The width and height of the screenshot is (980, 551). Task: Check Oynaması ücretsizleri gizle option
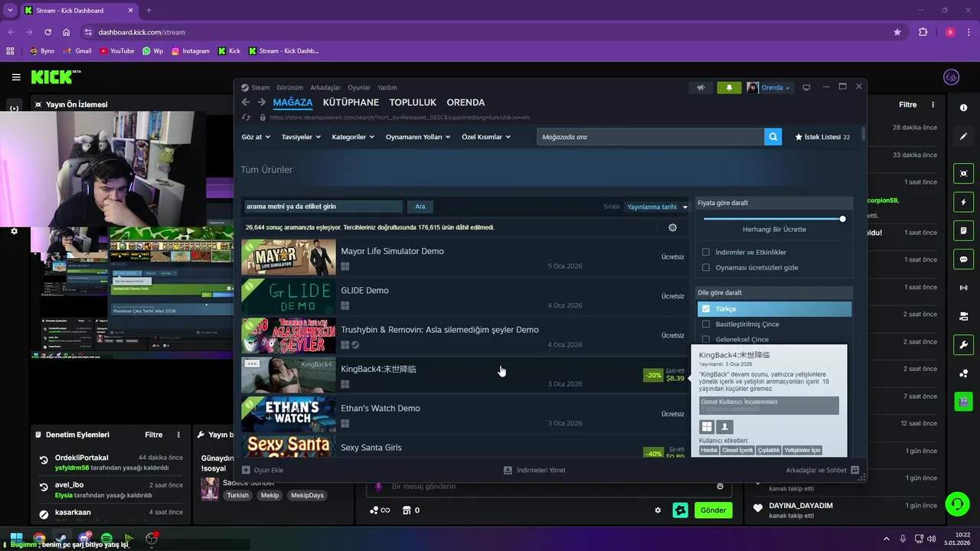(x=706, y=267)
